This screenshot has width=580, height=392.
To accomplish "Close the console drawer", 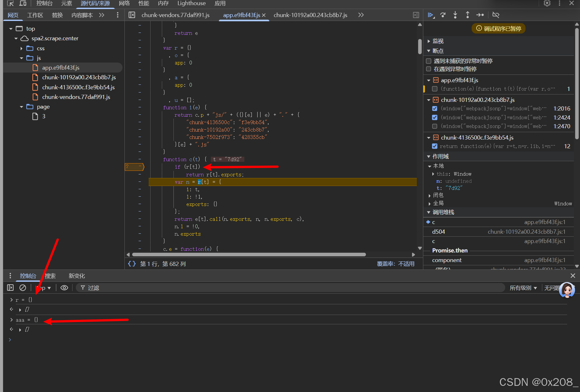I will (x=573, y=276).
